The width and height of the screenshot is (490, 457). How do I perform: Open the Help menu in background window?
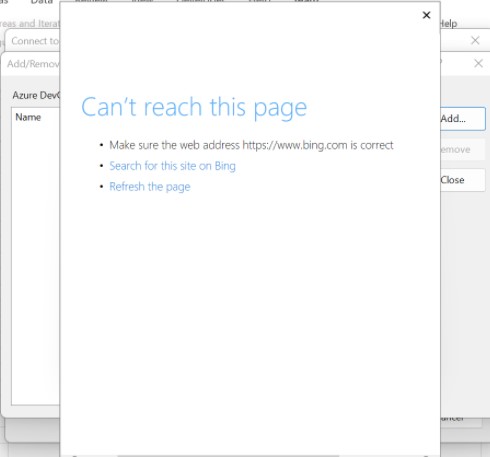tap(448, 24)
